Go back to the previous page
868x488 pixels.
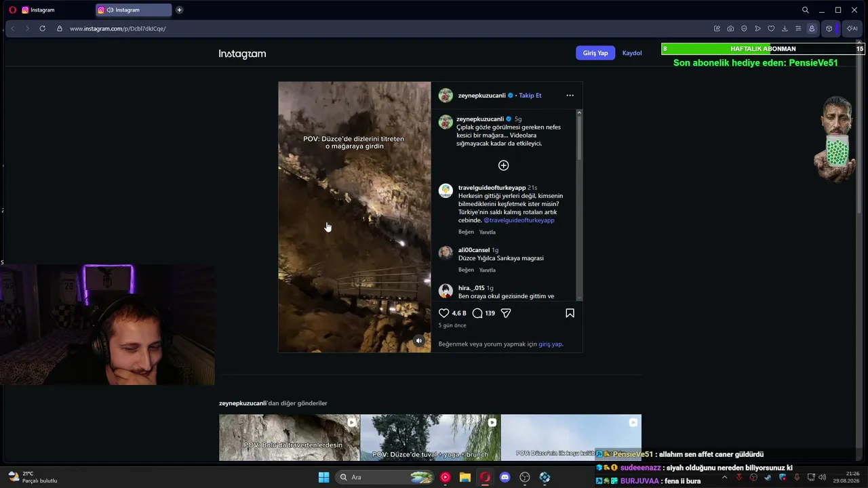(x=13, y=28)
